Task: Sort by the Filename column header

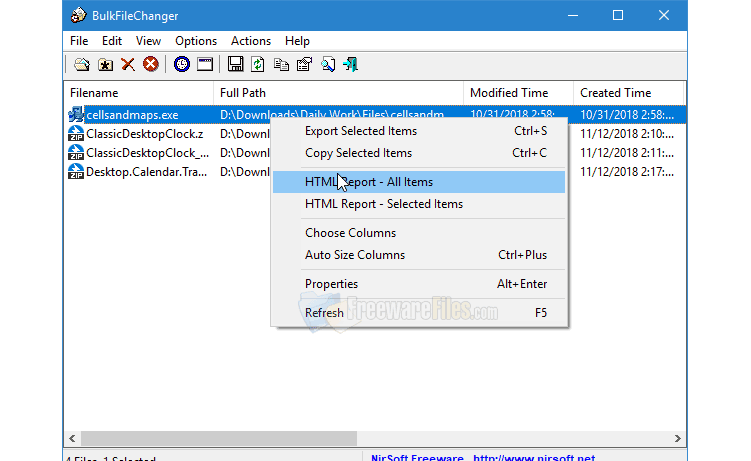Action: pos(139,93)
